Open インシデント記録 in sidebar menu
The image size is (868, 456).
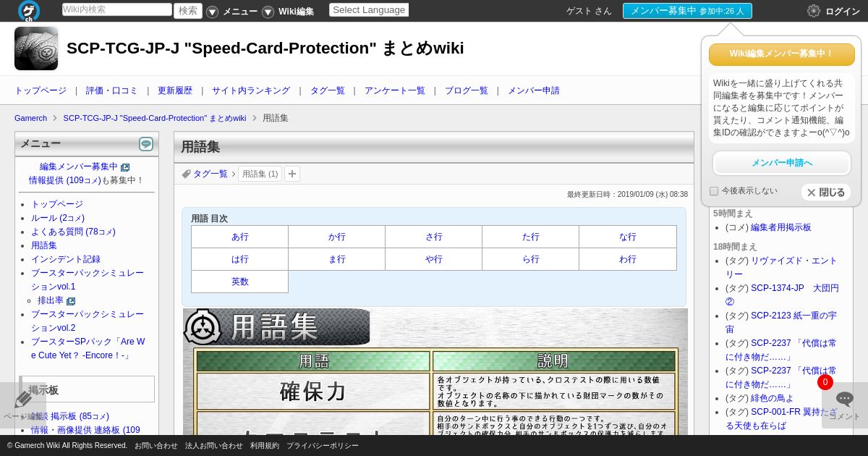[x=66, y=259]
